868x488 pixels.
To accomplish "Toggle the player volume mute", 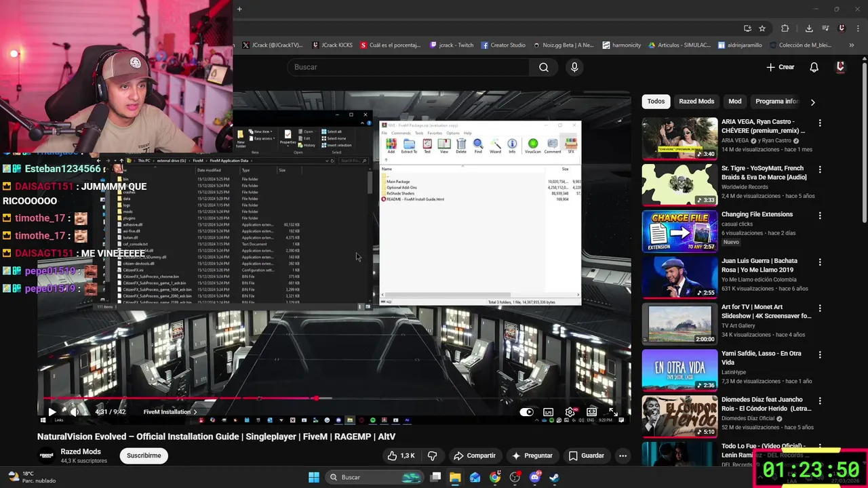I will 75,411.
